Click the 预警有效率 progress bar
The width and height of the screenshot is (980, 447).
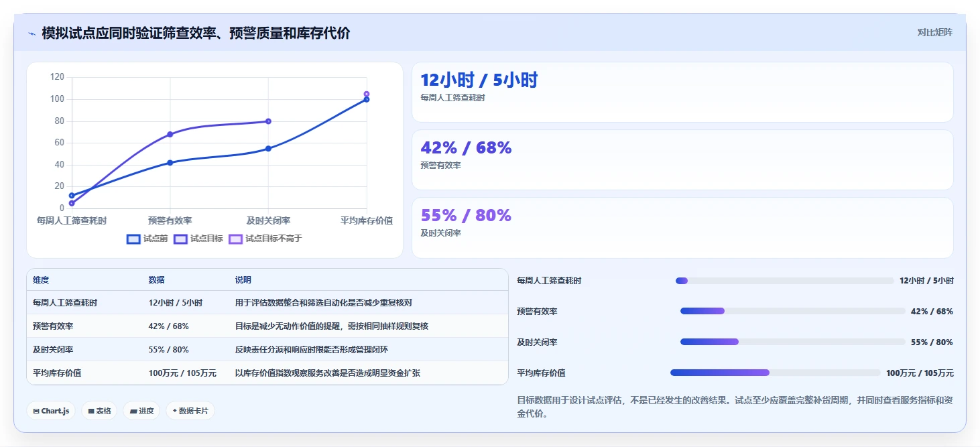(793, 311)
